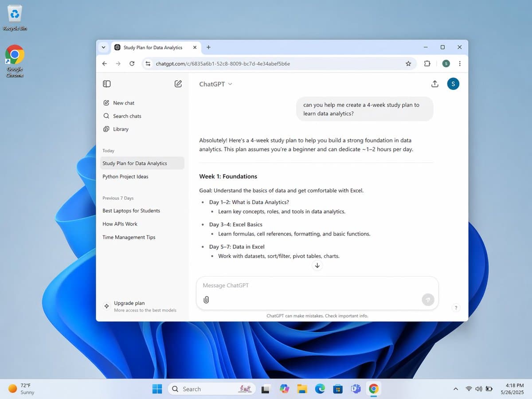
Task: Open File Explorer from the taskbar
Action: (x=302, y=389)
